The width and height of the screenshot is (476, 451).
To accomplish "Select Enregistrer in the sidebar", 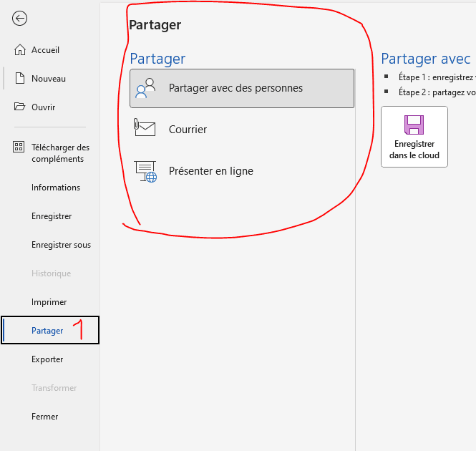I will pyautogui.click(x=52, y=216).
